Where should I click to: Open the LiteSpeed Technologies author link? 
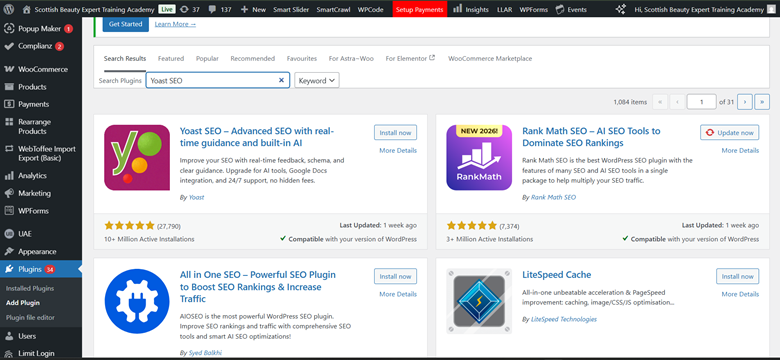[x=564, y=319]
